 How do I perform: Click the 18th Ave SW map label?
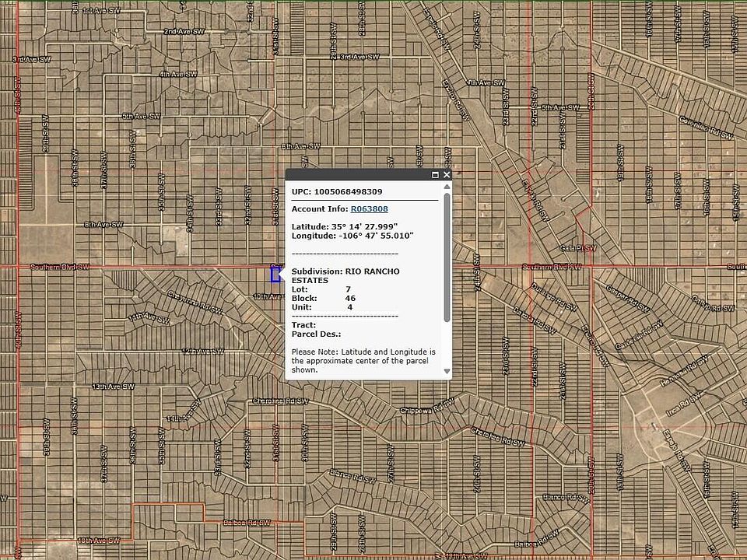coord(99,541)
